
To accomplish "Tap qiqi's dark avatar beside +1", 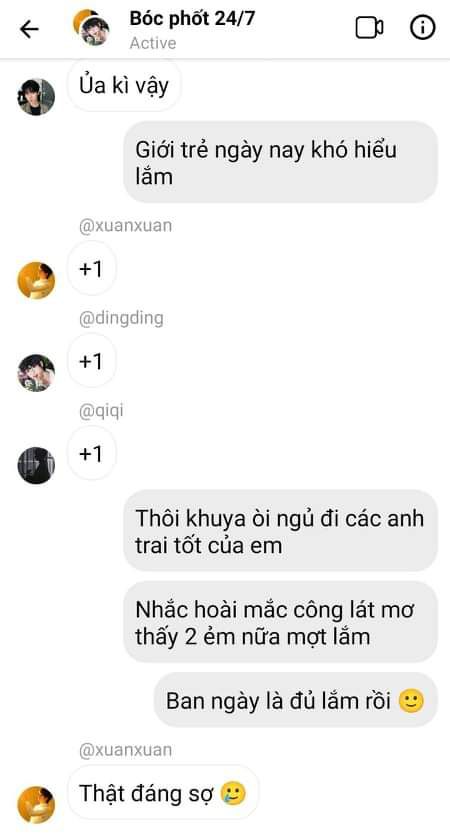I will coord(36,465).
